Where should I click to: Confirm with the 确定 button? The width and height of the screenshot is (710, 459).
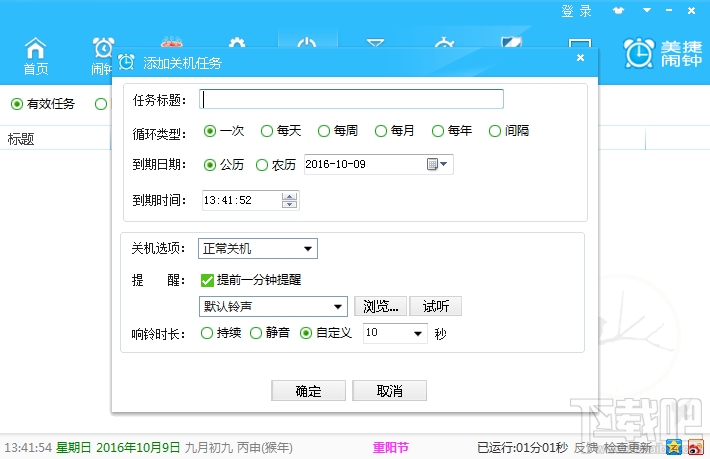(x=308, y=390)
